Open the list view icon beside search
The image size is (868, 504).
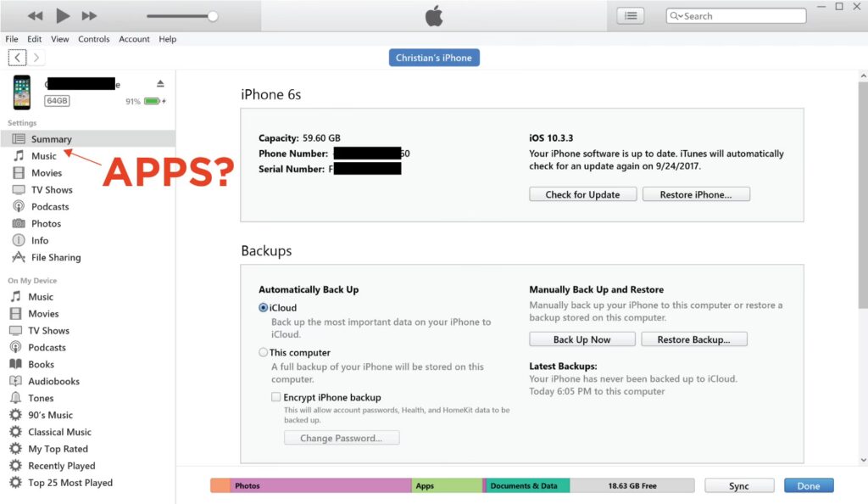click(631, 15)
